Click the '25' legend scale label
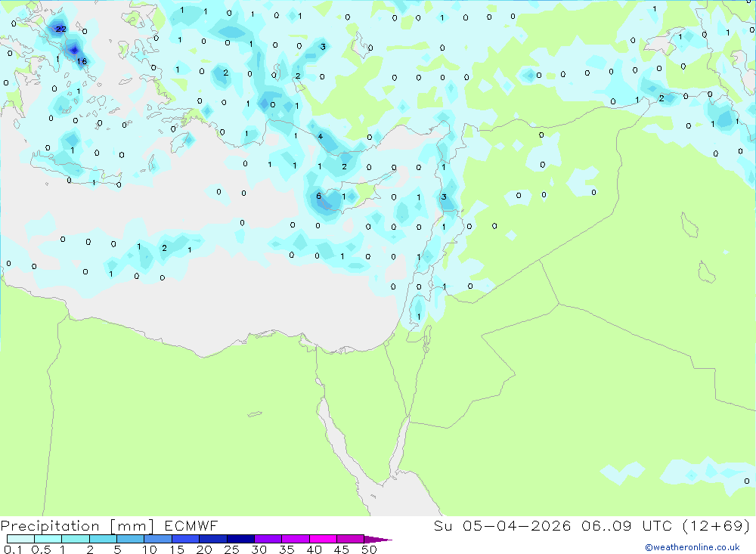 click(232, 549)
